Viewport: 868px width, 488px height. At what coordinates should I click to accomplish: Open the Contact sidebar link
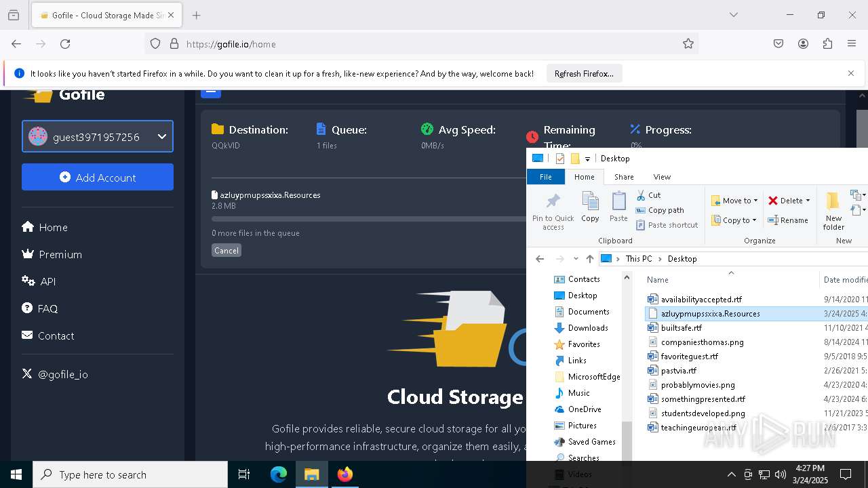[x=48, y=335]
